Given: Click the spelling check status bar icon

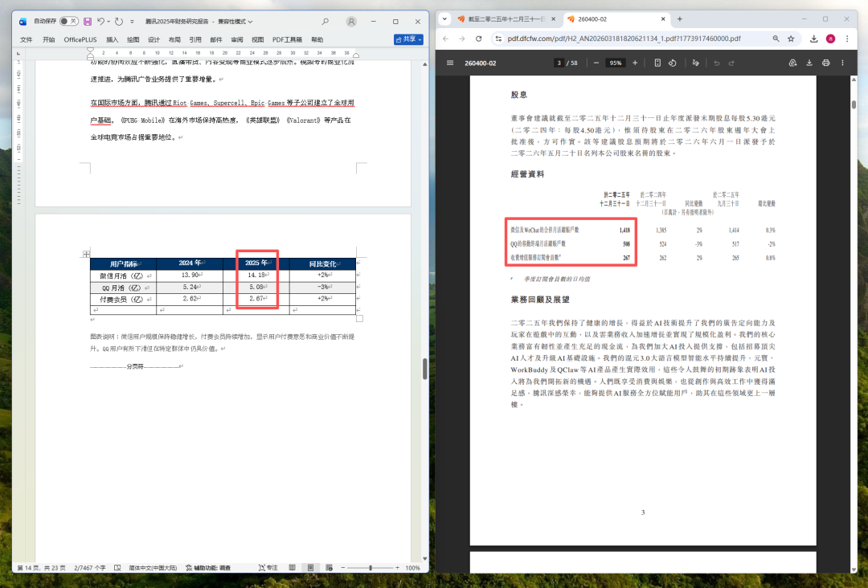Looking at the screenshot, I should point(117,568).
